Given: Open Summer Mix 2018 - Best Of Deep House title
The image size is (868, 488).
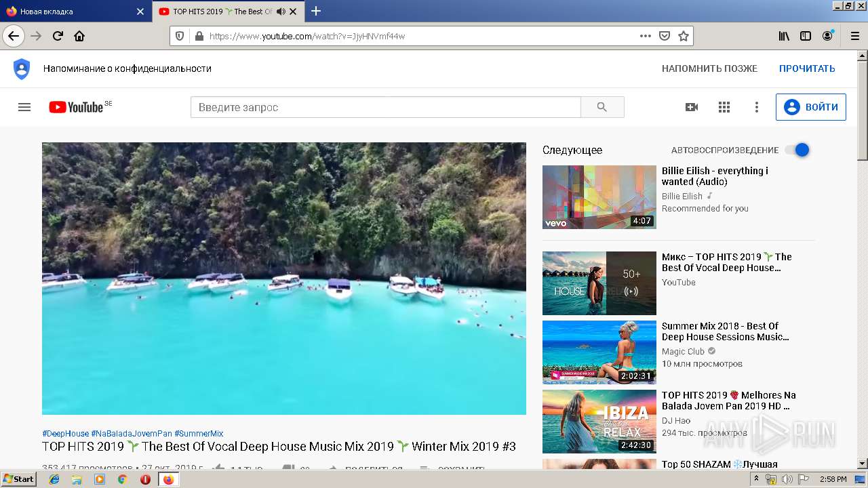Looking at the screenshot, I should click(x=725, y=331).
